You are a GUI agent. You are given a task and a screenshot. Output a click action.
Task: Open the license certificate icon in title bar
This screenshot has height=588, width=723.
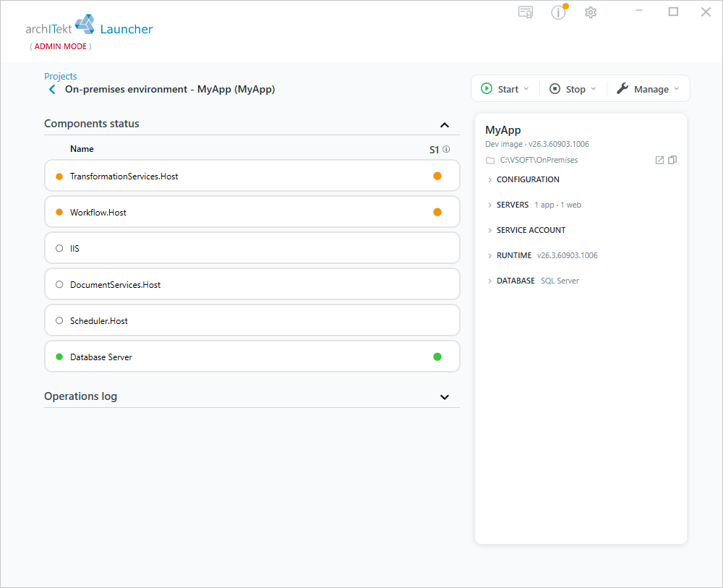[x=526, y=12]
